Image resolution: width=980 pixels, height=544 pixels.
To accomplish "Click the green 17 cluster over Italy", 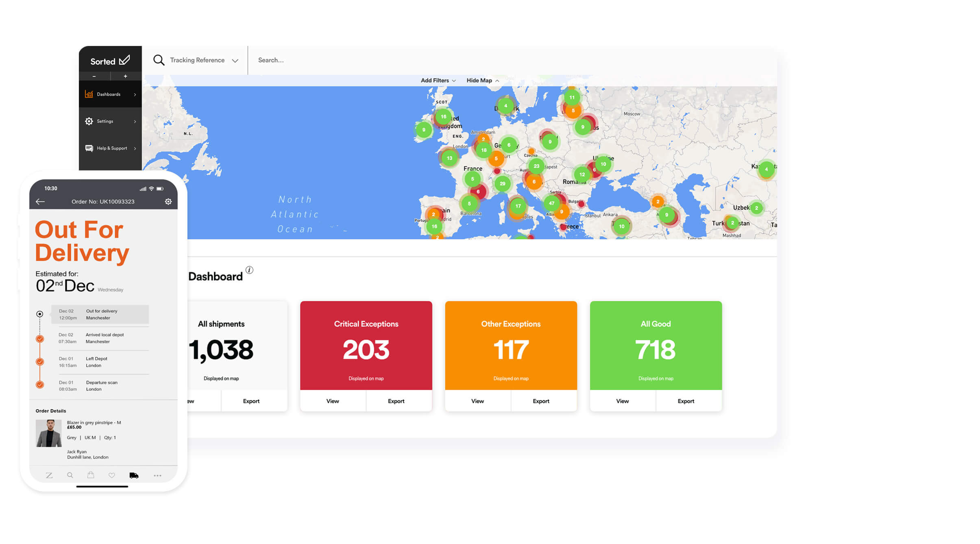I will click(518, 206).
